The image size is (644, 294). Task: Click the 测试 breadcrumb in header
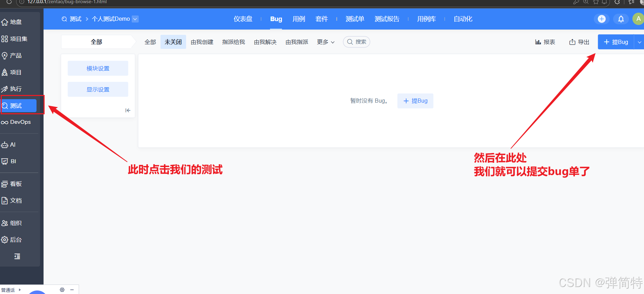(72, 19)
